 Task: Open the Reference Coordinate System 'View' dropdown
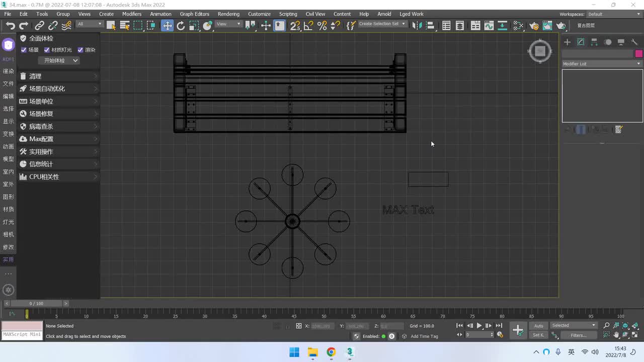point(229,24)
